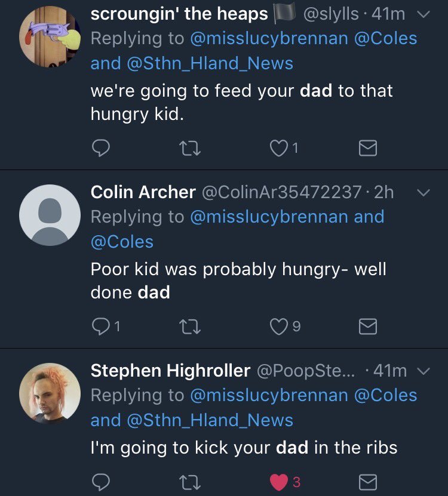The image size is (448, 496).
Task: Like the 'feed your dad' tweet
Action: coord(278,148)
